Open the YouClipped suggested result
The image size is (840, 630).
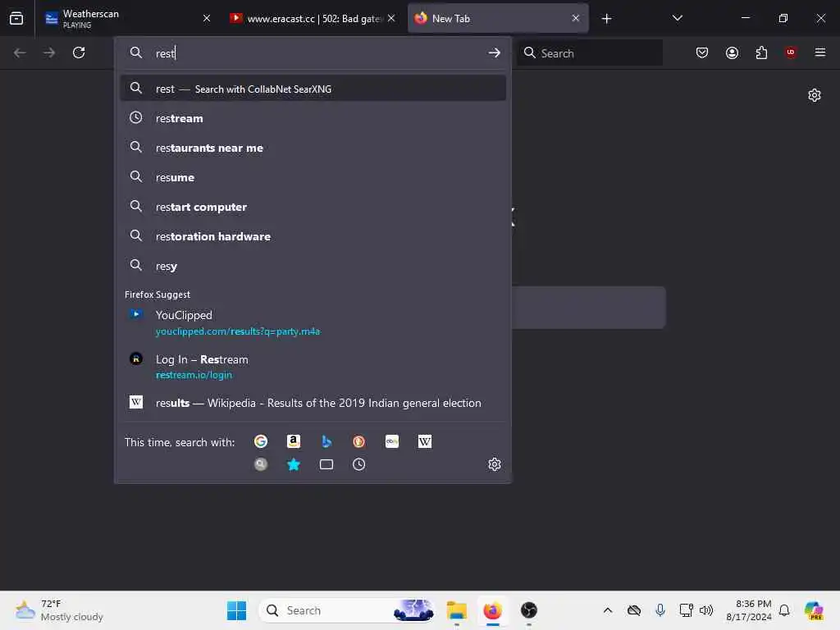[313, 322]
